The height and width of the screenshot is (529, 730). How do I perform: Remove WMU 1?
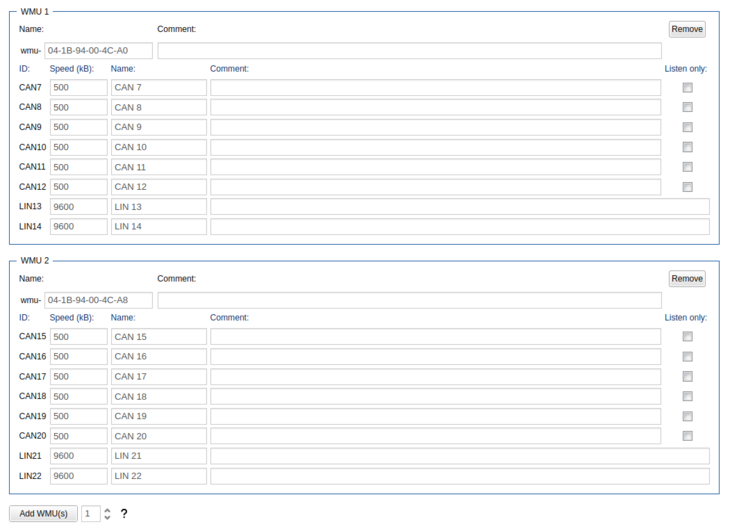687,29
